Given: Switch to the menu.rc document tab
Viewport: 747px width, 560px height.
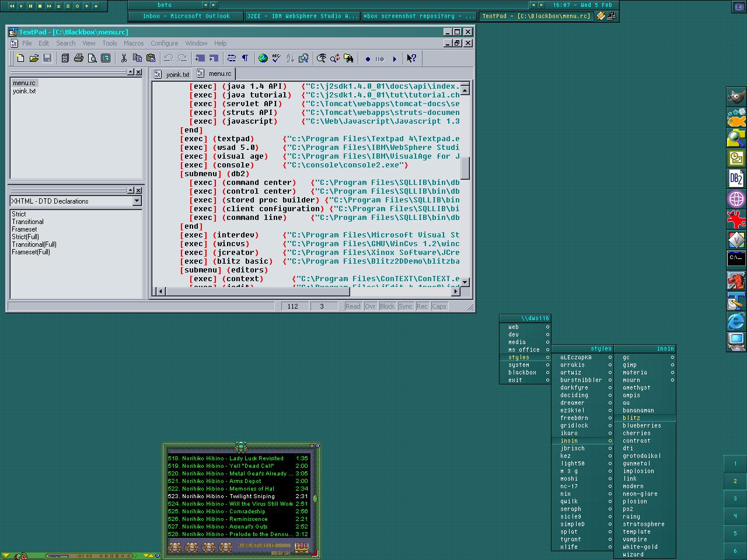Looking at the screenshot, I should point(214,73).
